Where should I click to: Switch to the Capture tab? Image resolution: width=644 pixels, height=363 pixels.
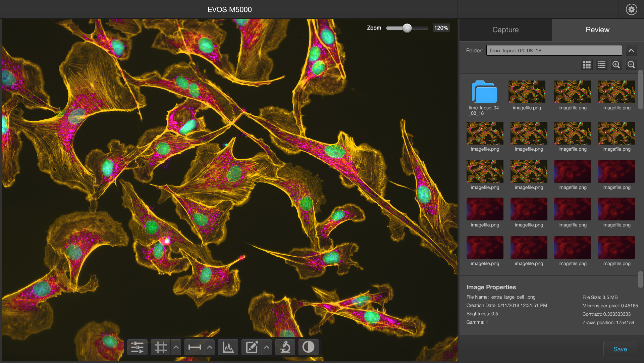pos(505,30)
